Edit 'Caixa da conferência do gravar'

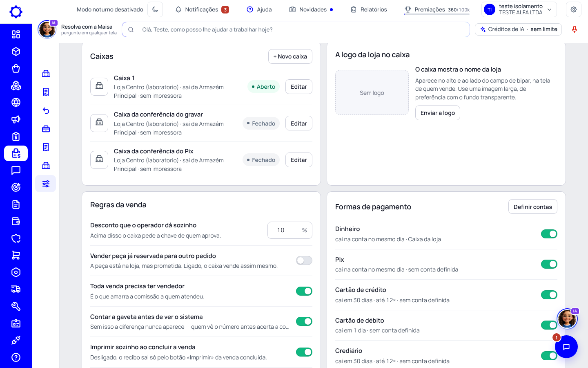point(299,123)
